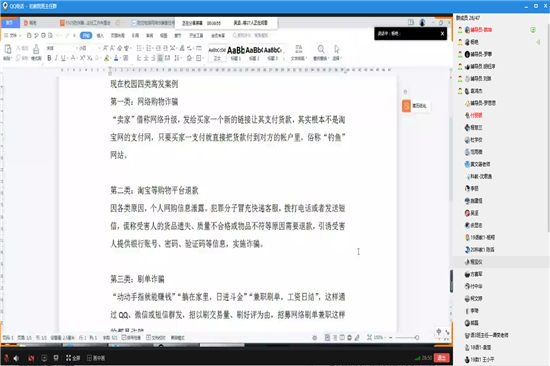
Task: Adjust the zoom slider in status bar
Action: click(416, 338)
